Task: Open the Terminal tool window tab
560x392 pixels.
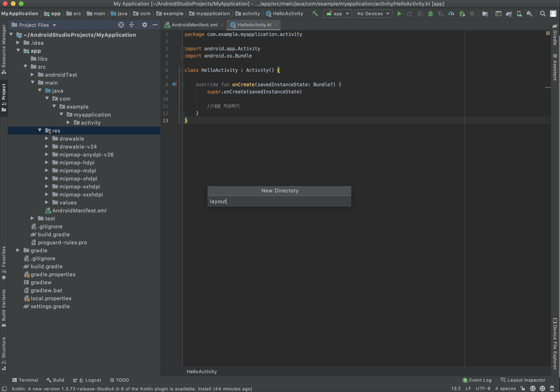Action: (25, 380)
